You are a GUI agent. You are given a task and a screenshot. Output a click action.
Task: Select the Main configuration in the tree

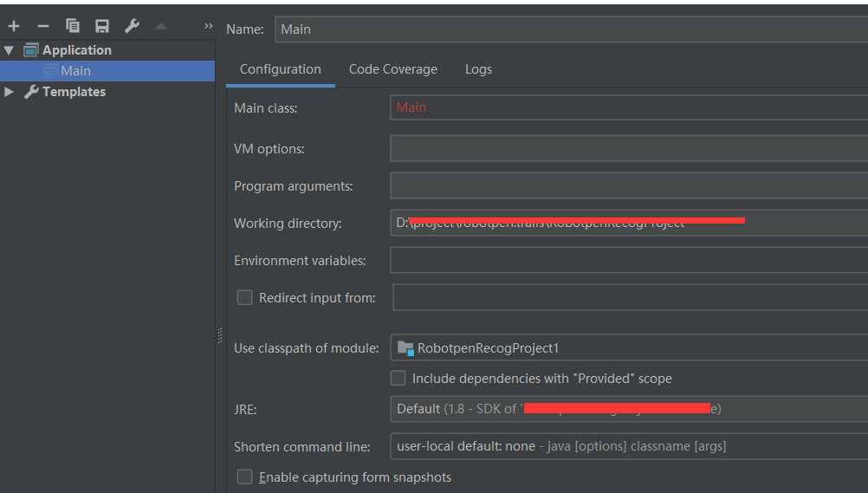[x=75, y=71]
